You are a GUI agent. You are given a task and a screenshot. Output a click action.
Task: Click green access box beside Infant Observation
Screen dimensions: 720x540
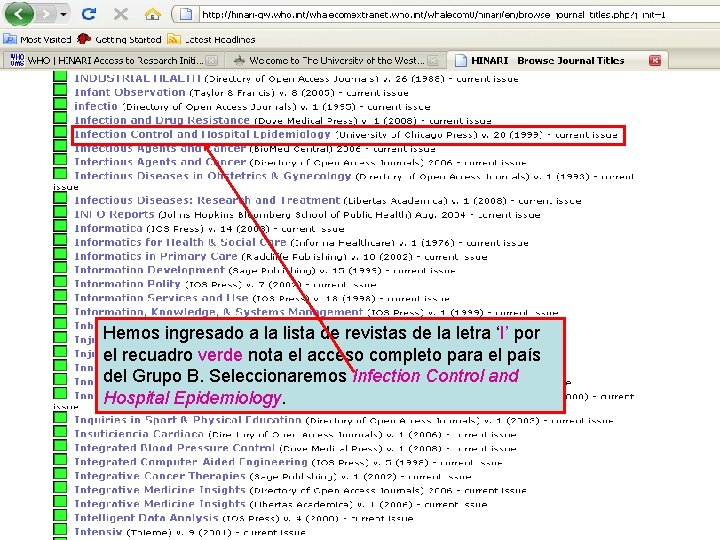point(60,90)
